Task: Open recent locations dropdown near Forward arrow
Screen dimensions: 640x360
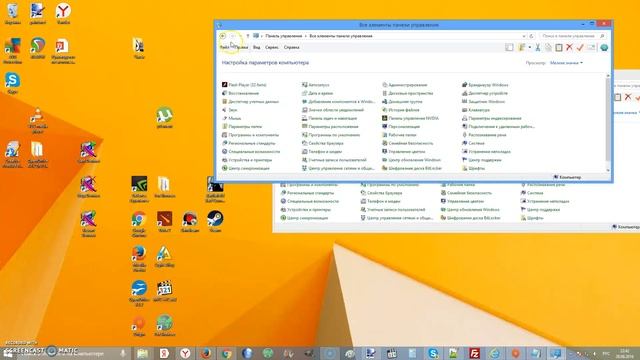Action: (x=240, y=36)
